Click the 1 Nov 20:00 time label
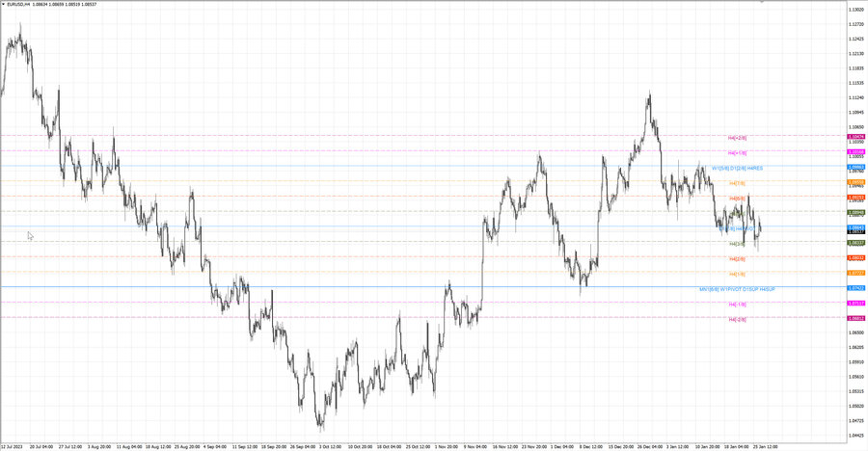This screenshot has height=451, width=868. (447, 446)
